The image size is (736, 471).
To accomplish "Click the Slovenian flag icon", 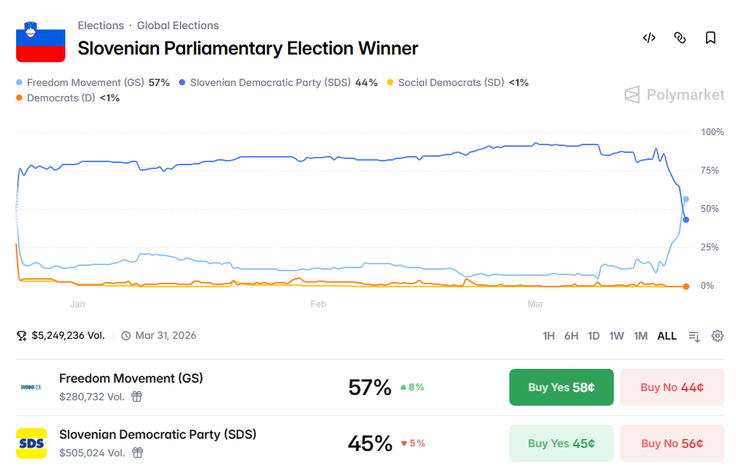I will pos(40,39).
